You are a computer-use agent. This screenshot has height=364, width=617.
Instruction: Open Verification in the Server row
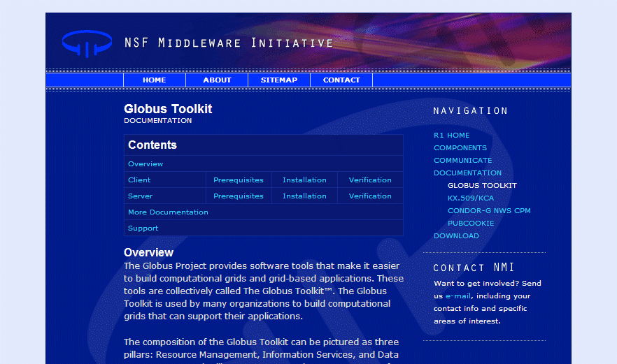tap(370, 196)
